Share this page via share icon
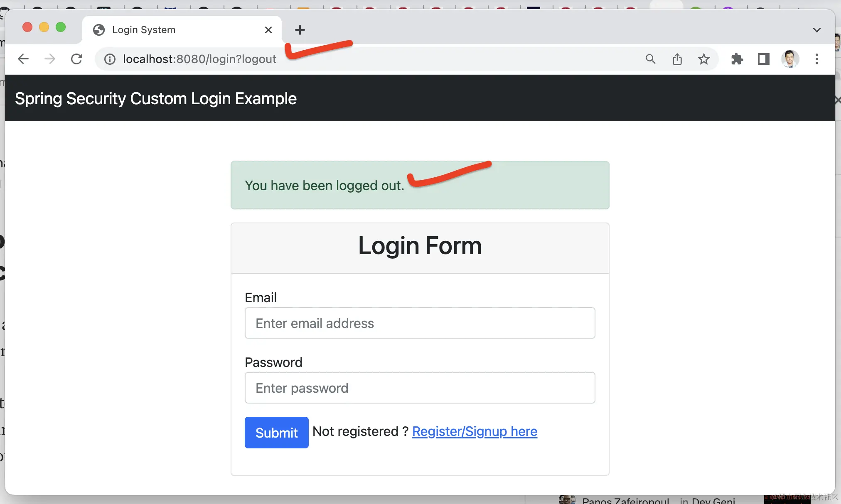This screenshot has width=841, height=504. 677,59
